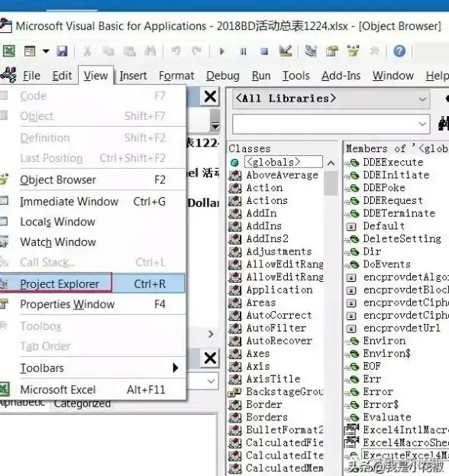Select Project Explorer in the View menu

click(92, 283)
